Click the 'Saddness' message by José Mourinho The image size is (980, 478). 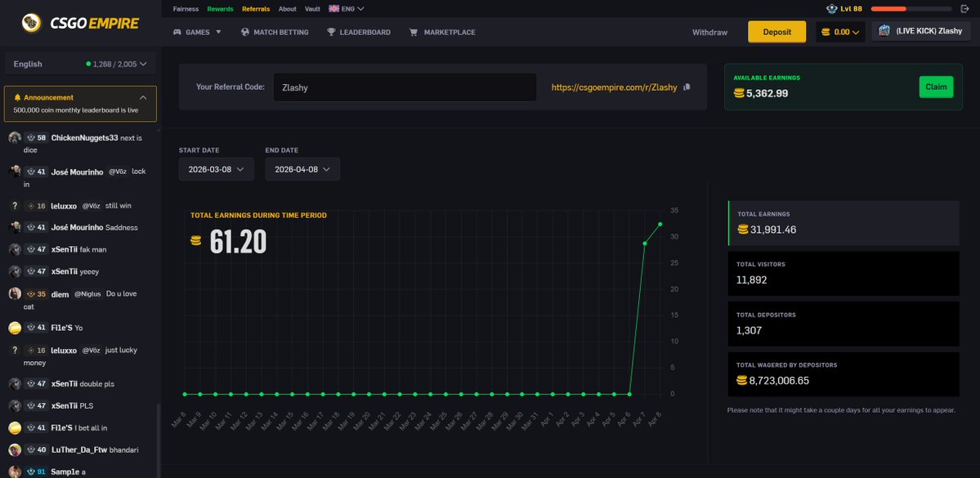(121, 227)
